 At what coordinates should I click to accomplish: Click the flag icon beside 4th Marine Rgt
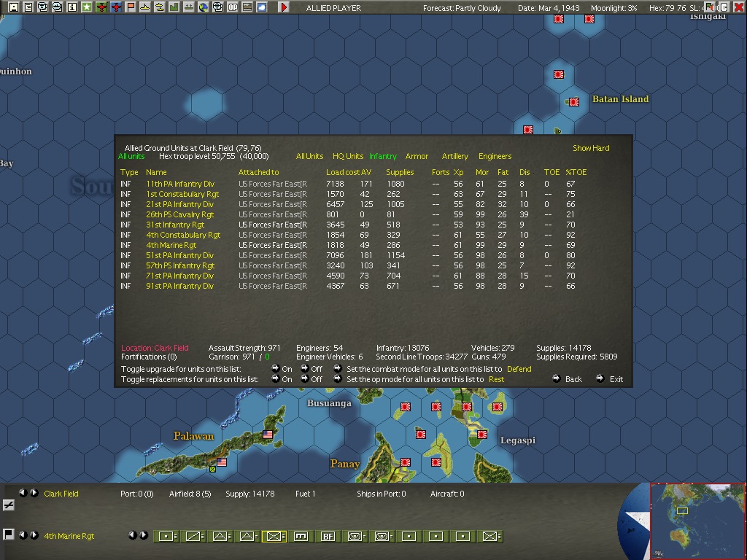point(9,534)
